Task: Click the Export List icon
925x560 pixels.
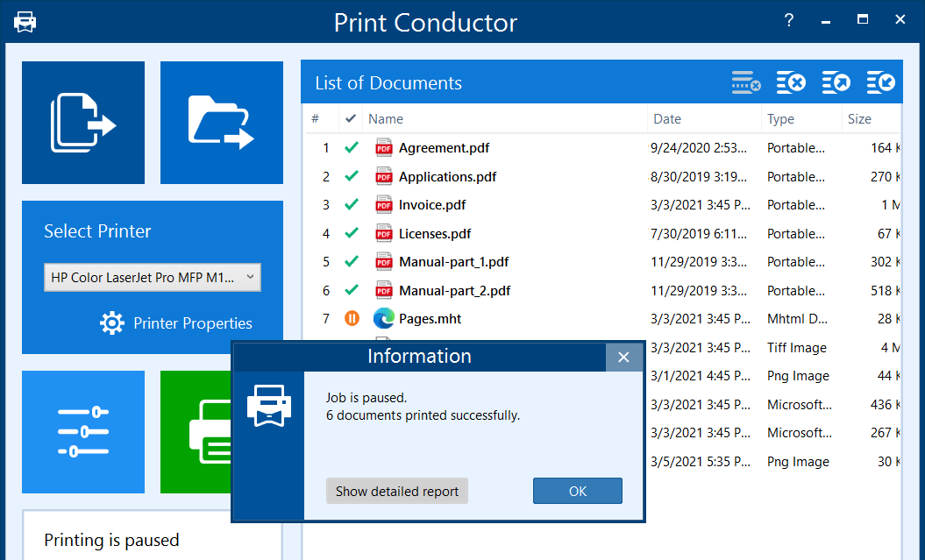Action: 836,83
